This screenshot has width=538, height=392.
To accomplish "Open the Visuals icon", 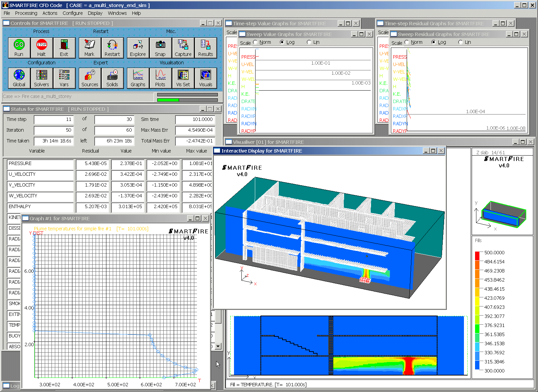I will (205, 78).
